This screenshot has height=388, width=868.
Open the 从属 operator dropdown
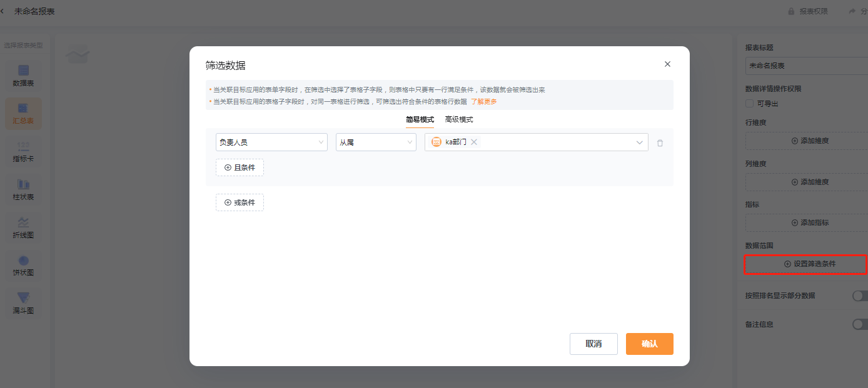(x=376, y=142)
